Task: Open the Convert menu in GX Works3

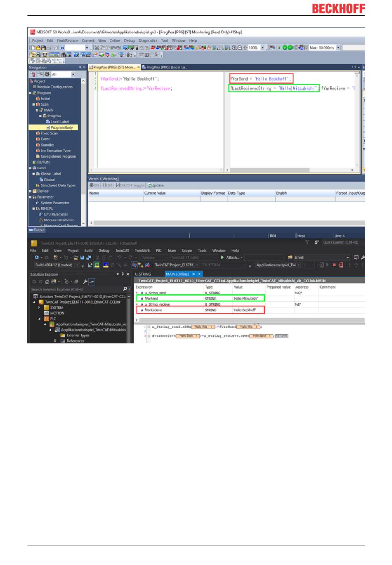Action: pos(88,40)
